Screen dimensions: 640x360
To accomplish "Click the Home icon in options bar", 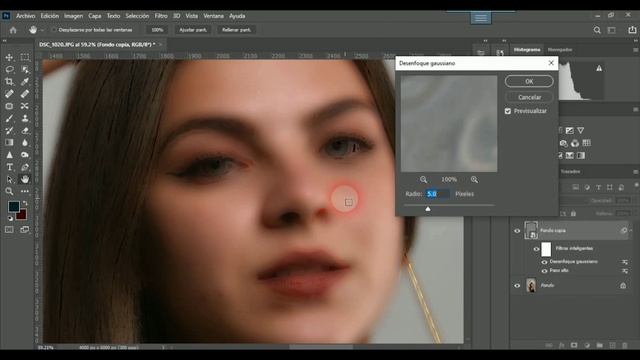I will coord(13,30).
